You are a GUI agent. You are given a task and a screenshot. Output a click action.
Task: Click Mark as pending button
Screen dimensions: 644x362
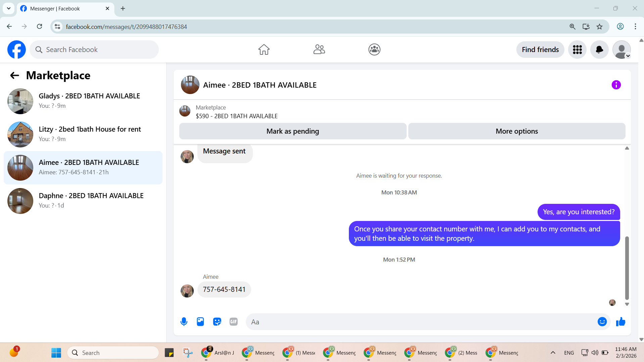pos(293,131)
